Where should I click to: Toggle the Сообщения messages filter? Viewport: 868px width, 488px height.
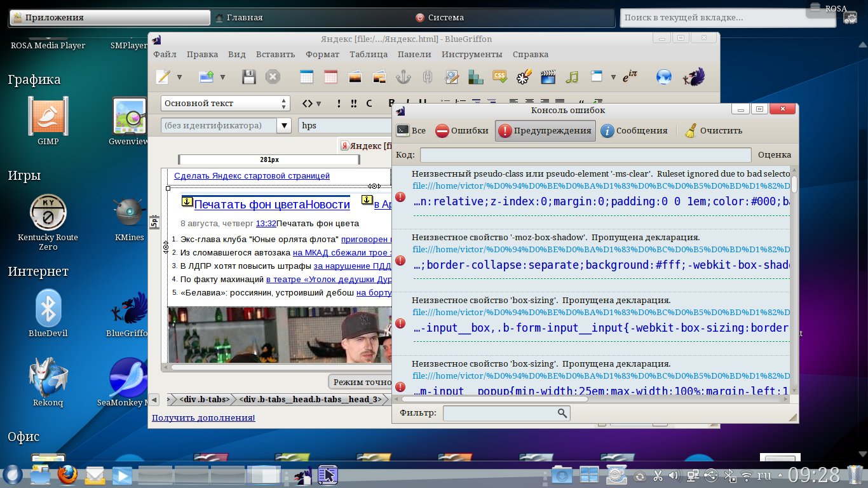click(x=634, y=131)
